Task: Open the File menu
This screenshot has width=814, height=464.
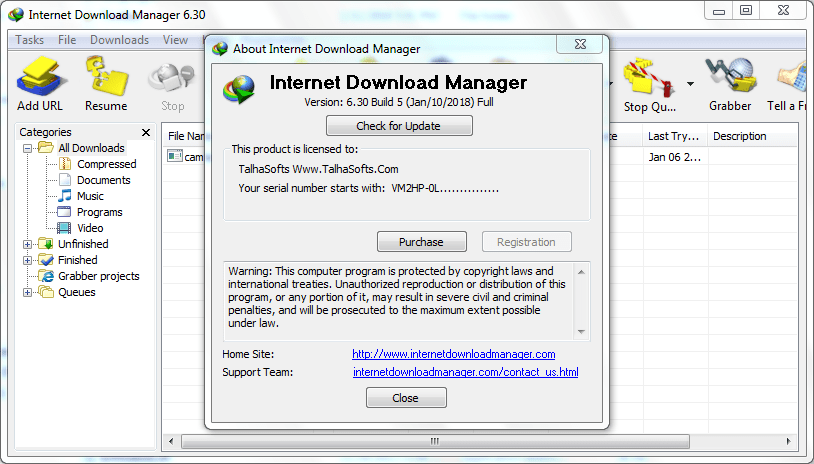Action: pyautogui.click(x=67, y=40)
